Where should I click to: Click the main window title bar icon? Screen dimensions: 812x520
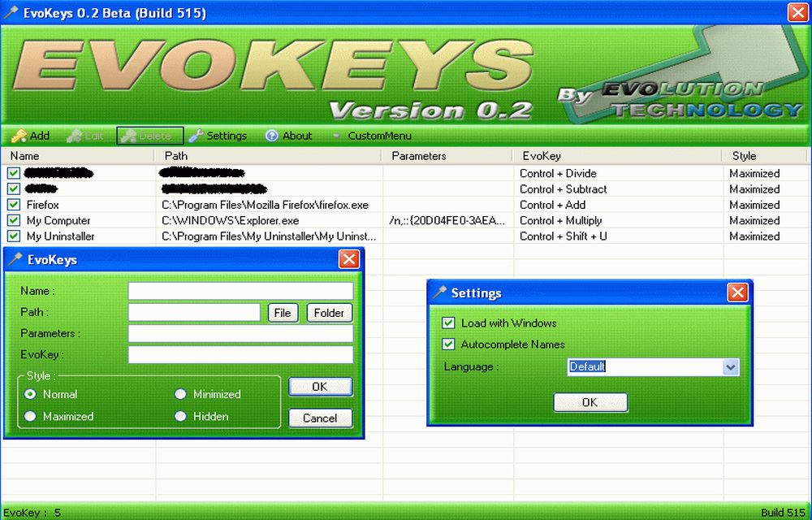[x=11, y=12]
